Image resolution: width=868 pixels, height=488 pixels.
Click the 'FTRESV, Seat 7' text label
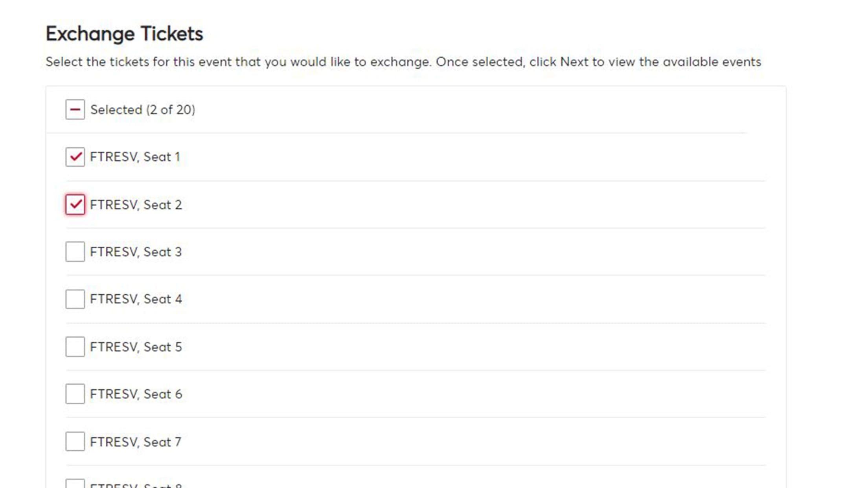click(x=136, y=442)
